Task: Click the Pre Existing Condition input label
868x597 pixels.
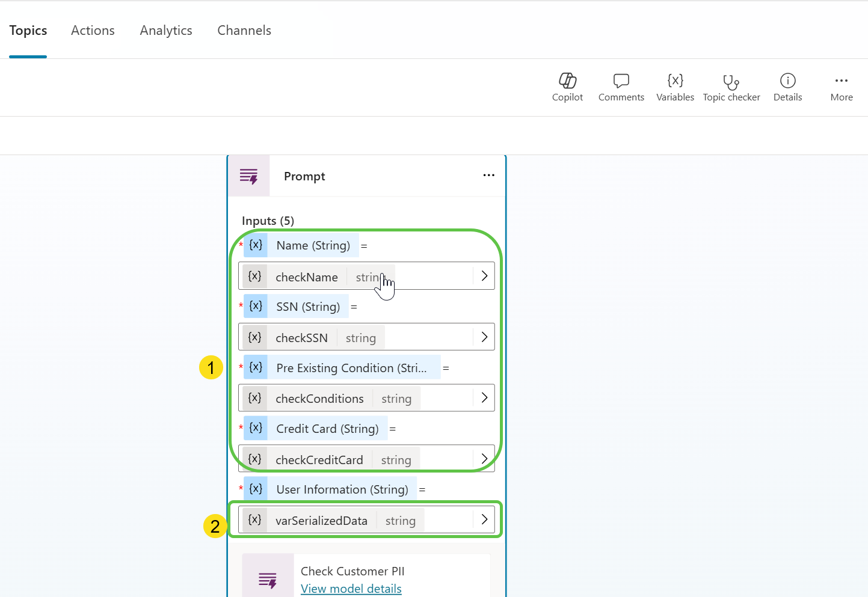Action: coord(351,368)
